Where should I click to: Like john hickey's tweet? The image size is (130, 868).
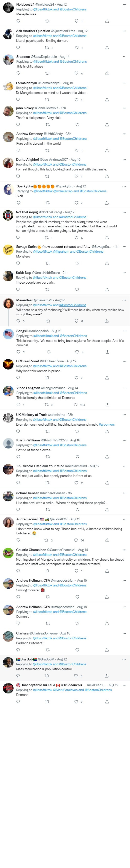click(x=77, y=125)
